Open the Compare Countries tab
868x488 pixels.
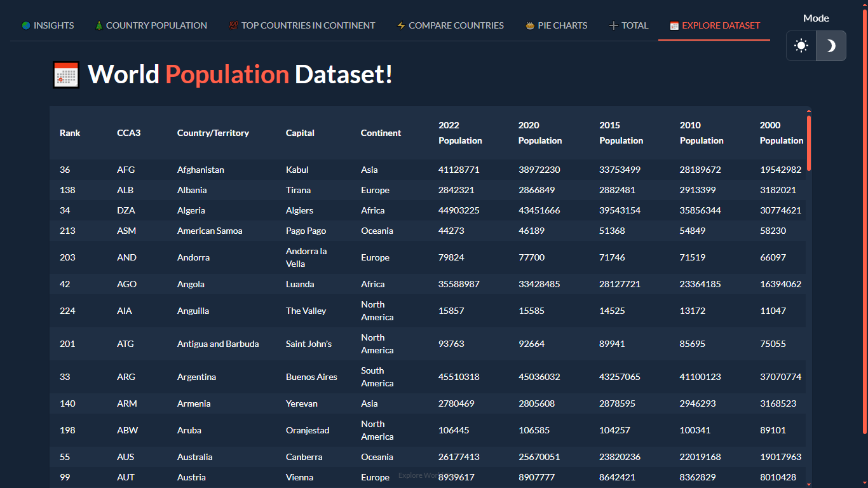point(450,25)
